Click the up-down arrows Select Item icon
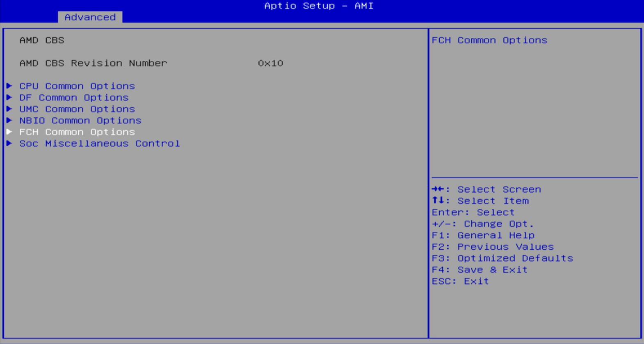The image size is (644, 344). [438, 200]
